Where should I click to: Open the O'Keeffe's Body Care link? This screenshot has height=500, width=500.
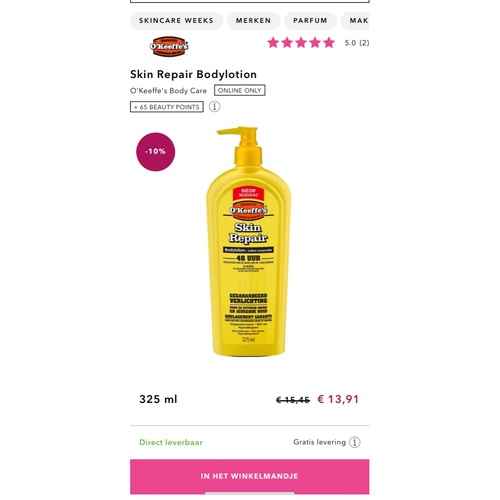(168, 91)
